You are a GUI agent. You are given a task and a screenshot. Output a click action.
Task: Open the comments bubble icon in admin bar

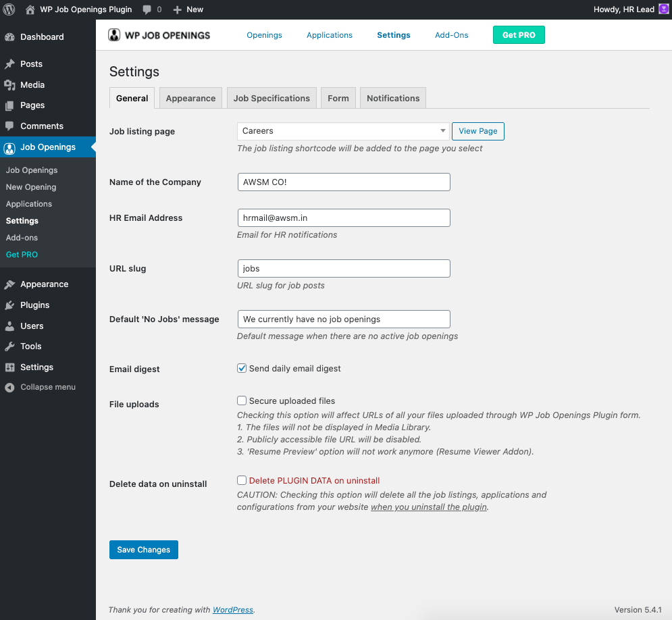tap(147, 9)
